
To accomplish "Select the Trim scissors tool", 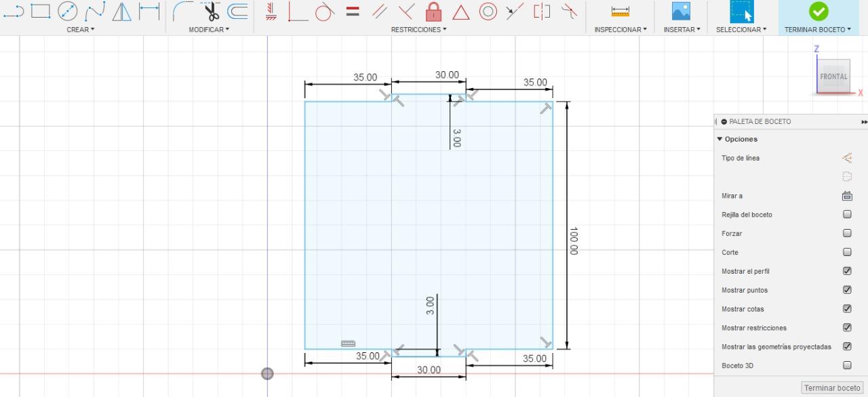I will pyautogui.click(x=211, y=11).
